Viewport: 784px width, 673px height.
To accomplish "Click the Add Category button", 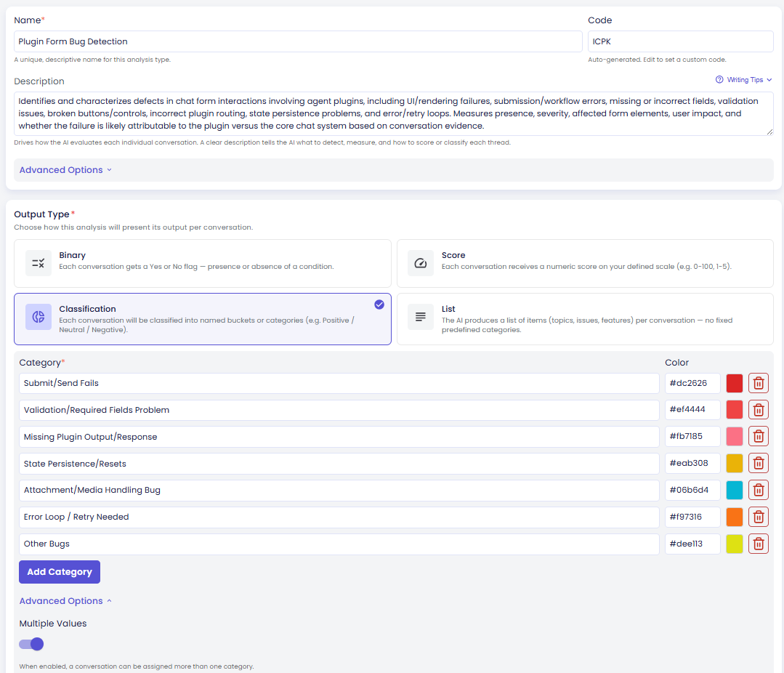I will coord(60,572).
